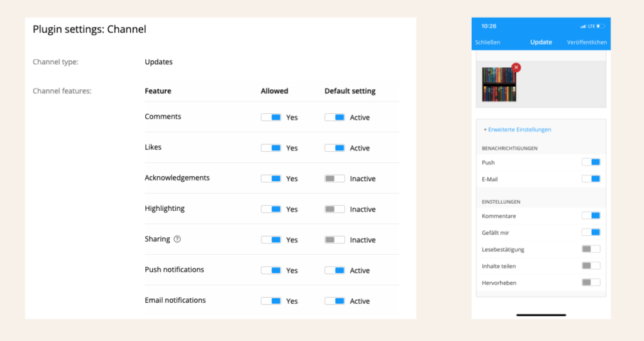Toggle Sharing Allowed switch
This screenshot has height=341, width=644.
[271, 240]
